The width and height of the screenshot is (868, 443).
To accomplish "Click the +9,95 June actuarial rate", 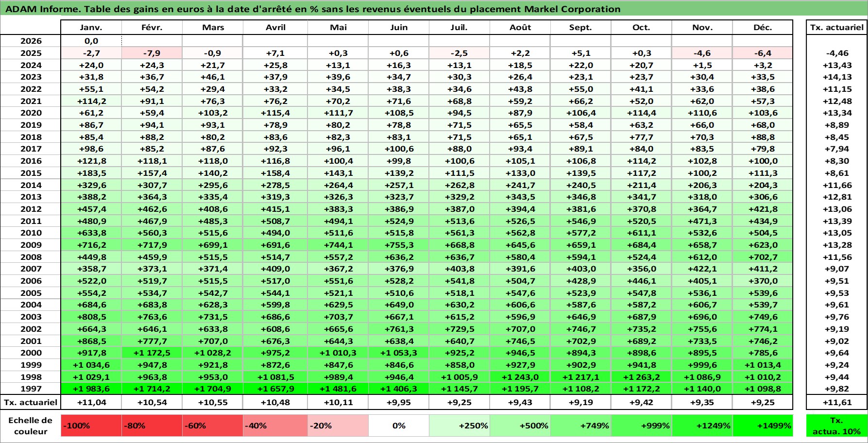I will coord(399,402).
